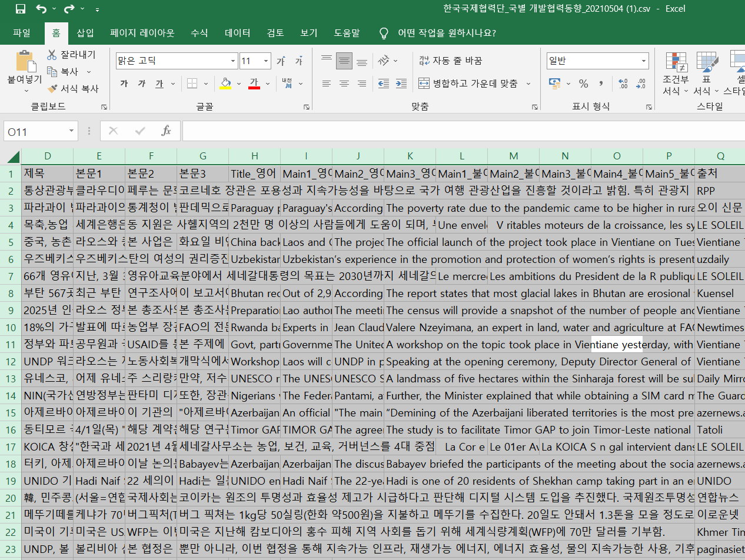Open the 맞춤 alignment dialog launcher
Viewport: 745px width, 560px height.
coord(535,107)
